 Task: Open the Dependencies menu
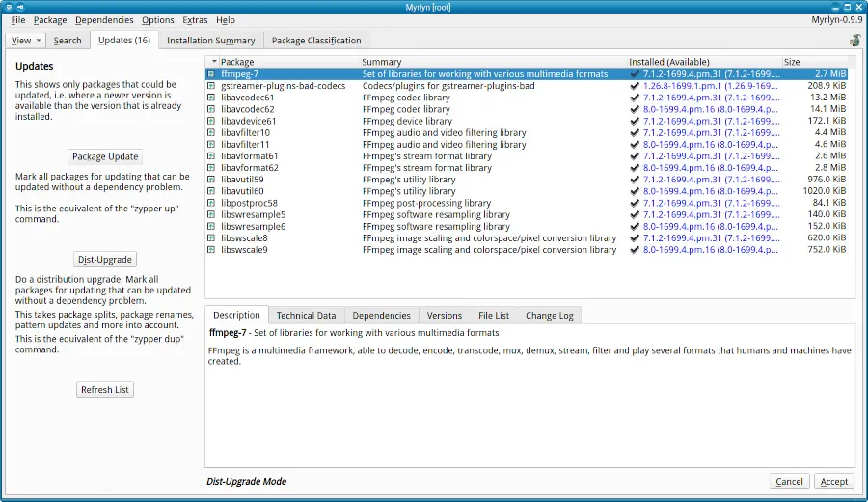(104, 20)
